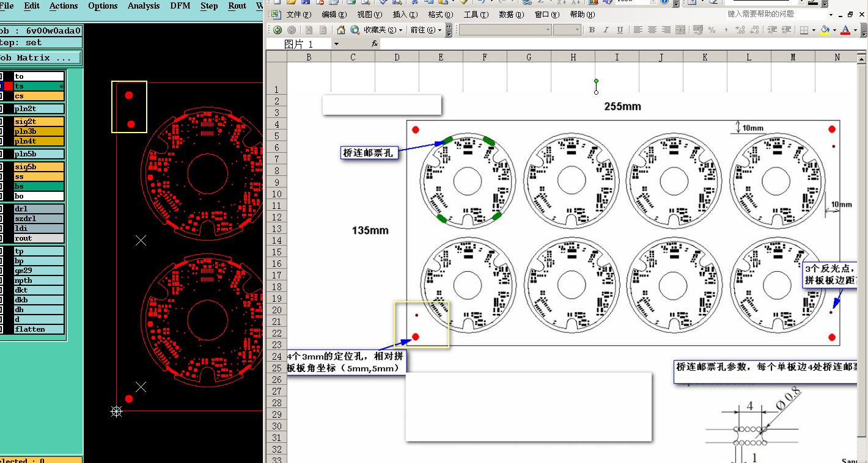Open the Excel 文件 menu
Viewport: 868px width, 463px height.
[298, 15]
